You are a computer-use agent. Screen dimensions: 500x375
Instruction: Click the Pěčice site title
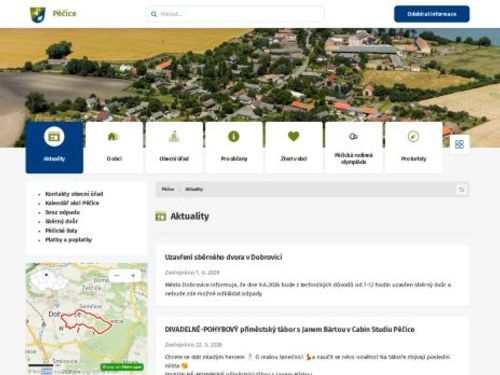(64, 14)
